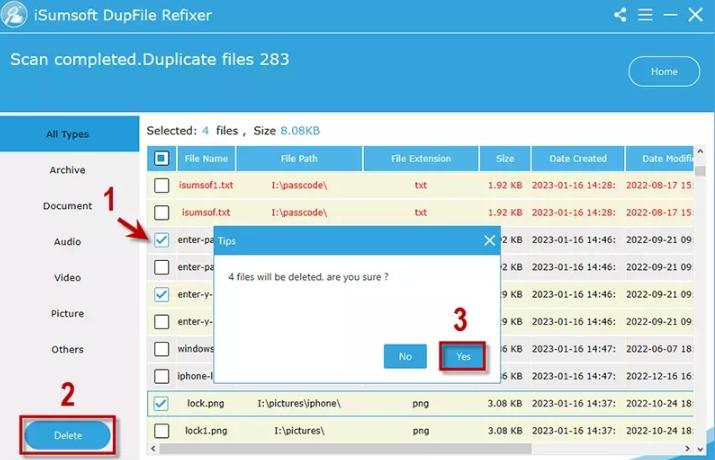Sort by File Name column header
The image size is (715, 460).
pos(206,159)
